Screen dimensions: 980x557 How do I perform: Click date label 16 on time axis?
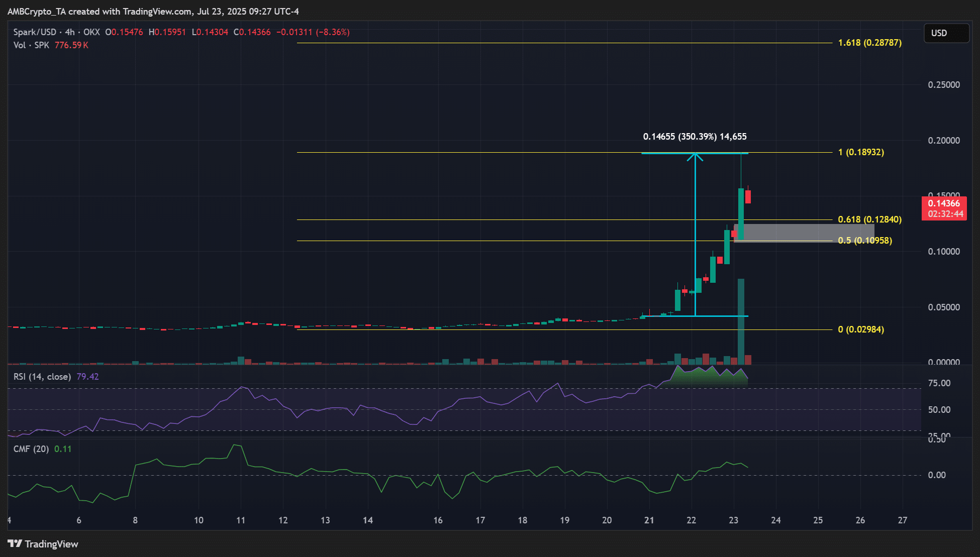coord(438,520)
